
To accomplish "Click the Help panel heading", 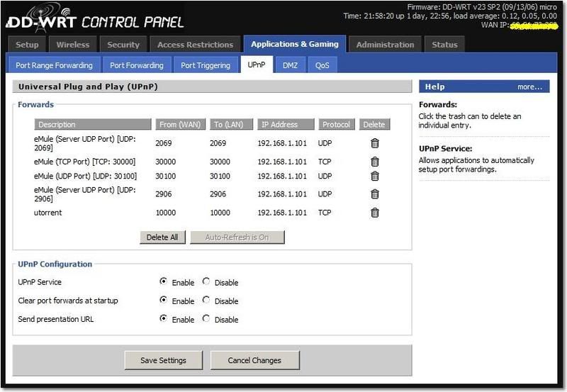I will (x=434, y=86).
